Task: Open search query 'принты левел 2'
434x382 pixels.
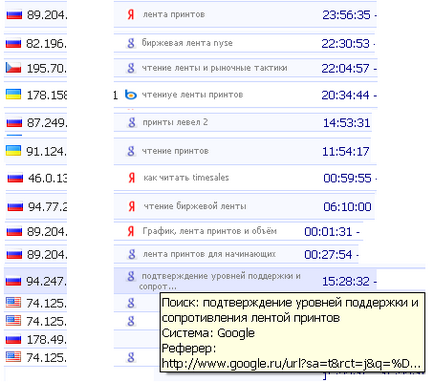Action: [x=175, y=122]
